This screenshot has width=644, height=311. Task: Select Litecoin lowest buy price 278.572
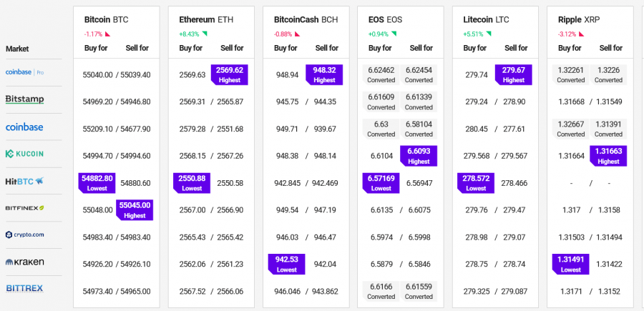click(476, 183)
